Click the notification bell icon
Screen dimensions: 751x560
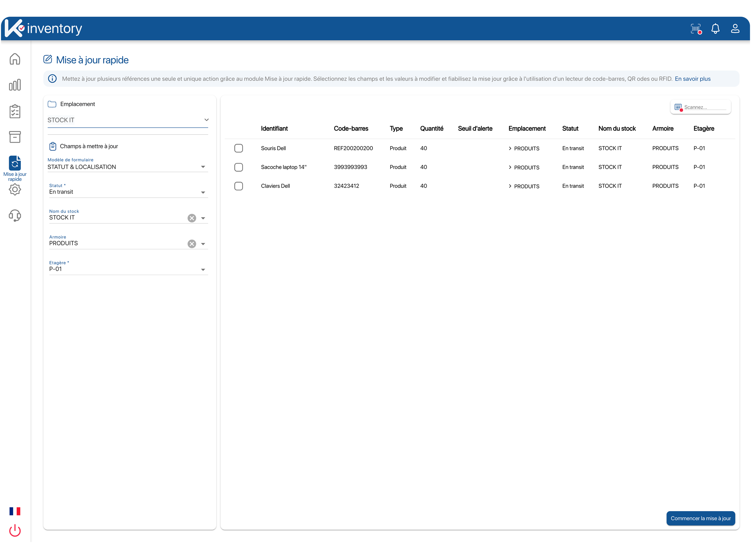[x=716, y=28]
